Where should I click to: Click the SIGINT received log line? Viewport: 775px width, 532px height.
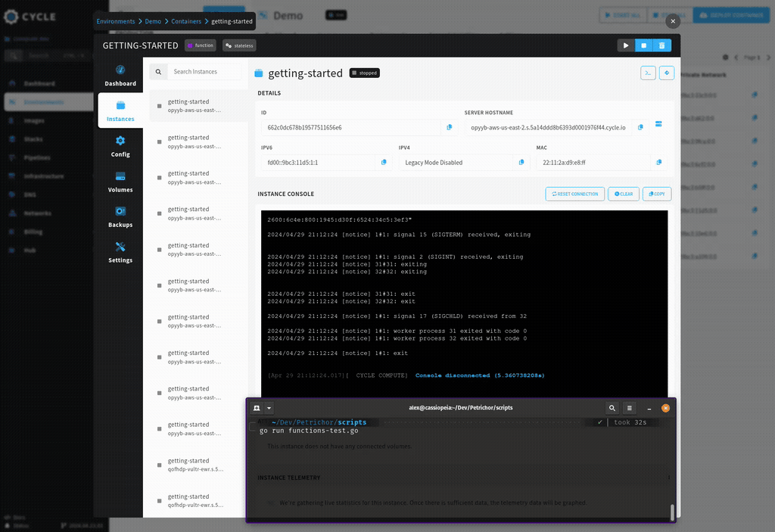395,257
